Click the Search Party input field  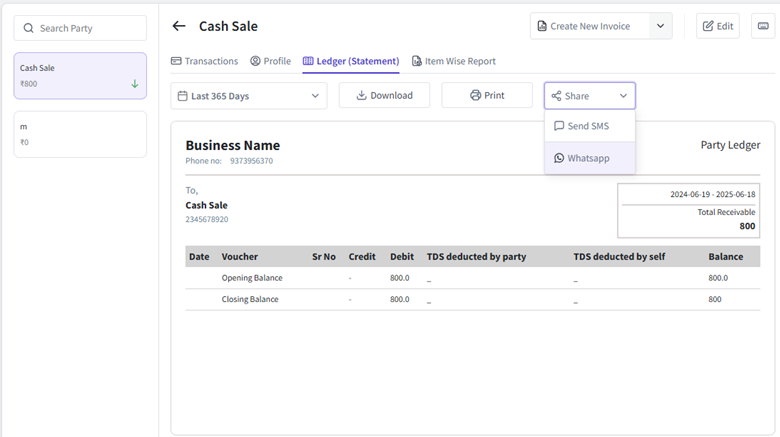click(x=80, y=28)
